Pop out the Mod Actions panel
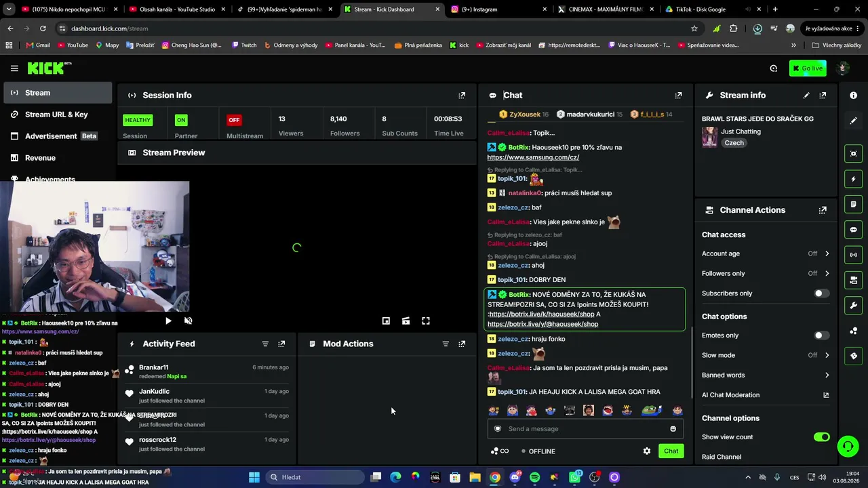The image size is (868, 488). 462,344
